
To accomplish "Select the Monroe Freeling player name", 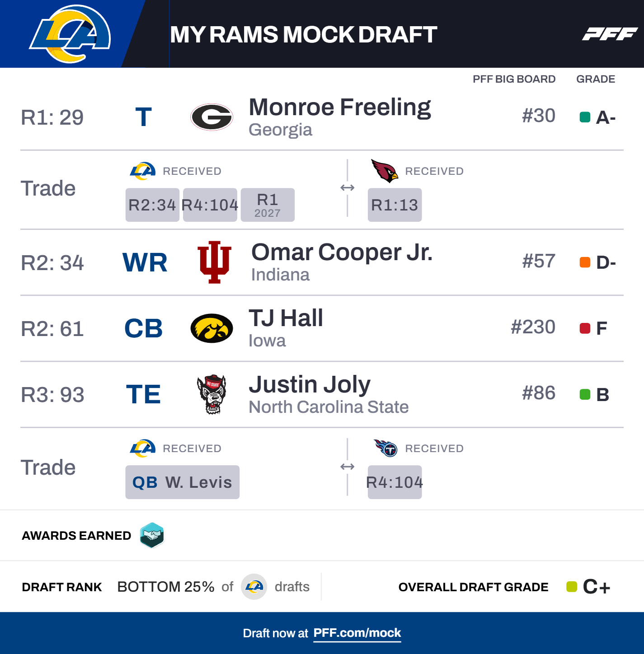I will pos(340,107).
